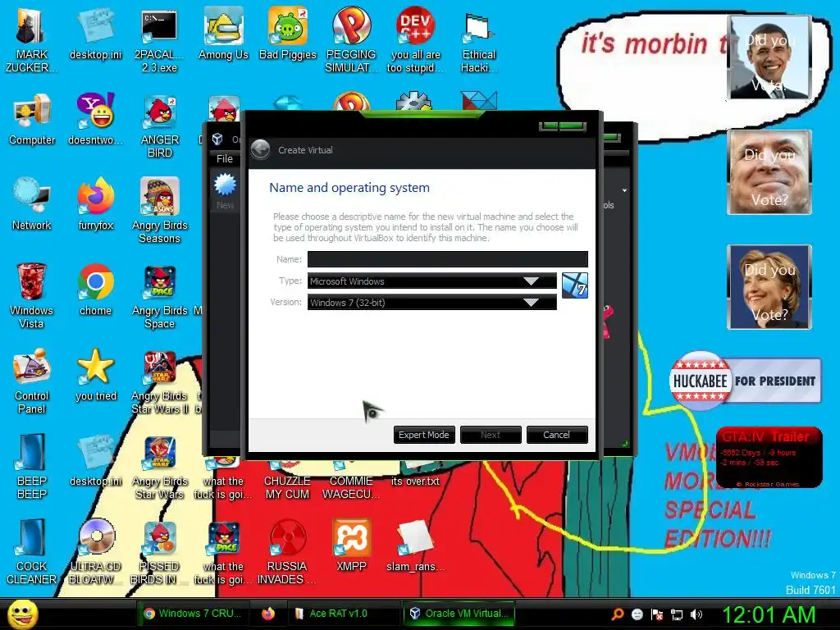The image size is (840, 630).
Task: Switch to the Windows 7 CRU Chrome taskbar item
Action: [194, 614]
